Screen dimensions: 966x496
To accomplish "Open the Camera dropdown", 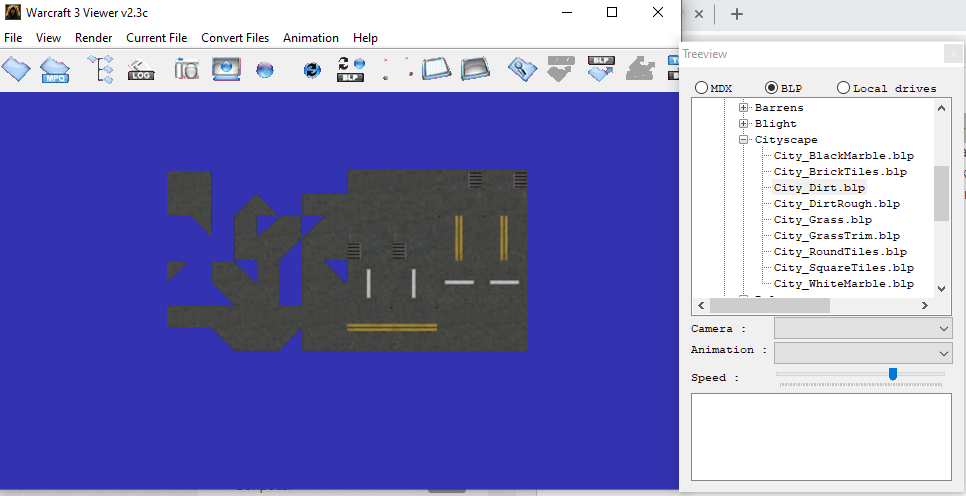I will [x=863, y=328].
